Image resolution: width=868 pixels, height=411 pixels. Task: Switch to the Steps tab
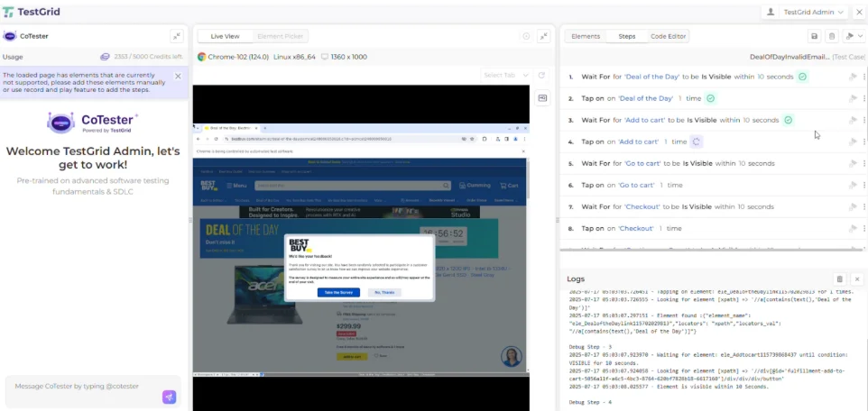pyautogui.click(x=627, y=37)
